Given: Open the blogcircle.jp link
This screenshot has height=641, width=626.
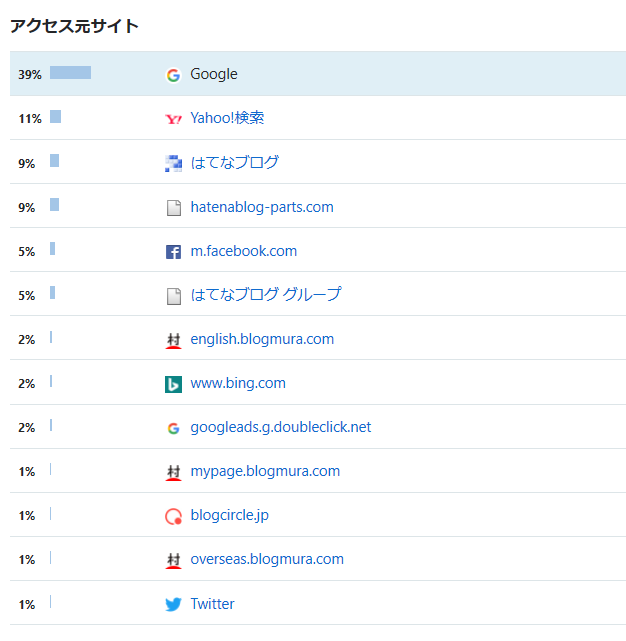Looking at the screenshot, I should coord(229,515).
